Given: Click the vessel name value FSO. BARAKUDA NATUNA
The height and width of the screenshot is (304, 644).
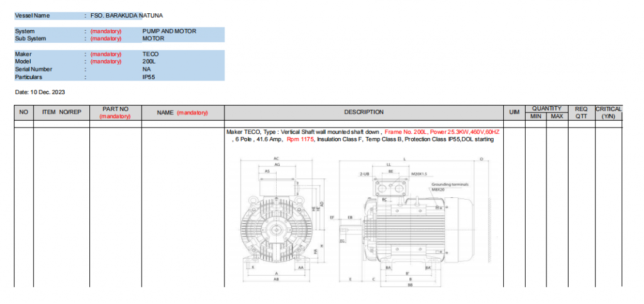Looking at the screenshot, I should point(126,15).
